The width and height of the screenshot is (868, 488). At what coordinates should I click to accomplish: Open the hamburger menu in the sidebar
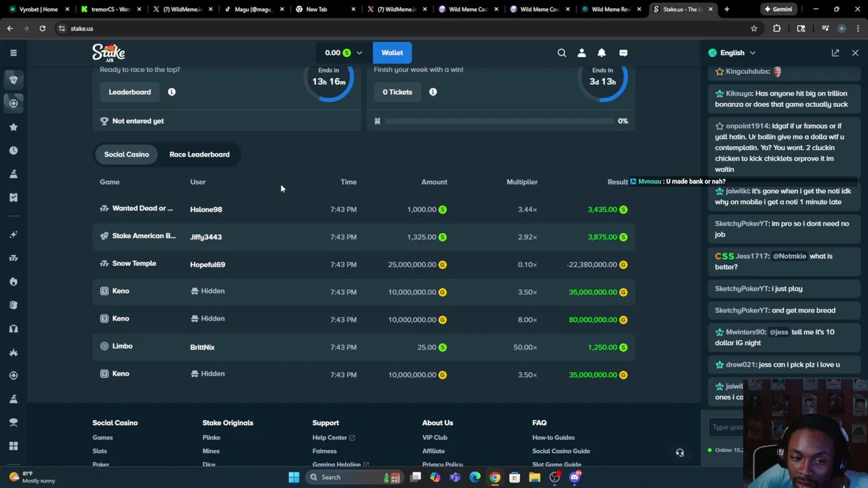coord(13,53)
